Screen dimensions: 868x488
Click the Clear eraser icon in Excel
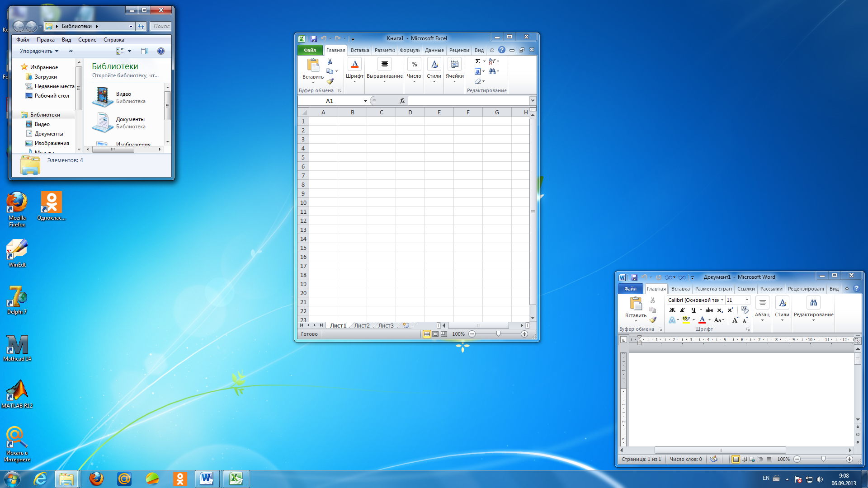point(477,82)
